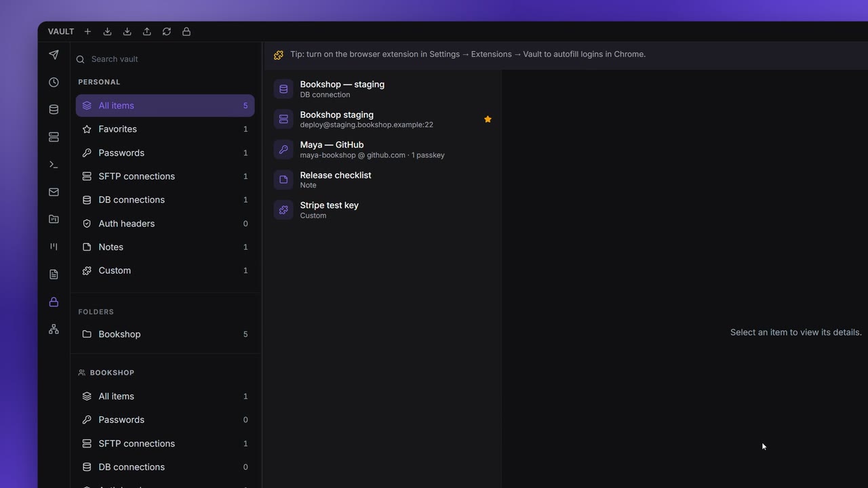Click the VAULT title label
Viewport: 868px width, 488px height.
click(x=61, y=32)
